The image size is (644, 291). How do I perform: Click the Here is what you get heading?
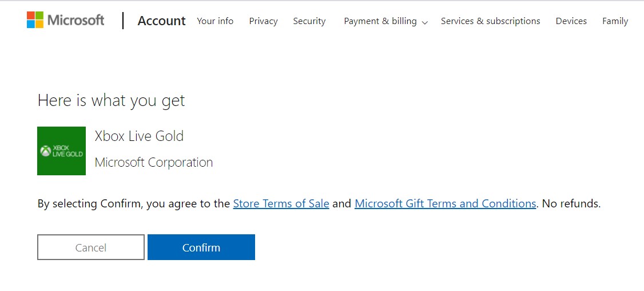[x=112, y=100]
